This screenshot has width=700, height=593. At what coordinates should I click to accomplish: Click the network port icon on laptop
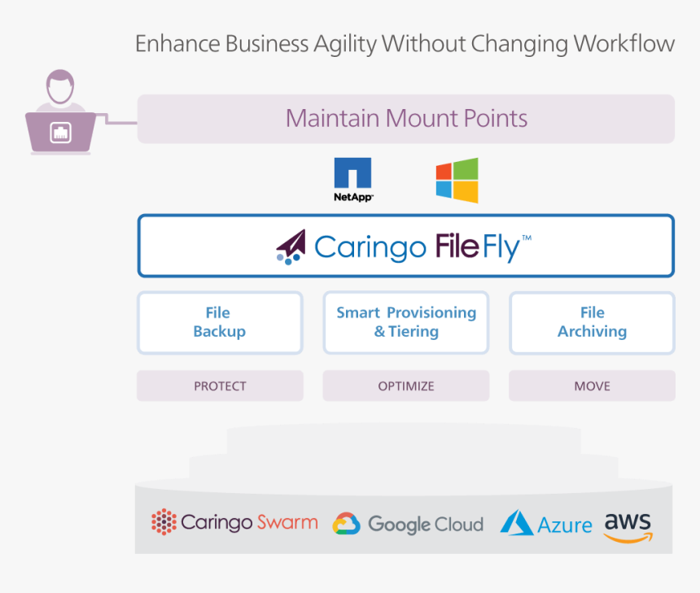pos(61,133)
